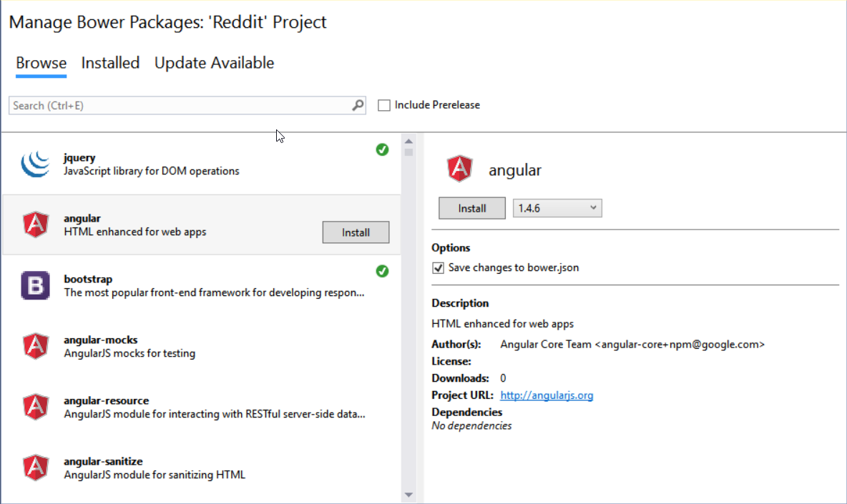
Task: Click the jquery package logo icon
Action: [x=36, y=164]
